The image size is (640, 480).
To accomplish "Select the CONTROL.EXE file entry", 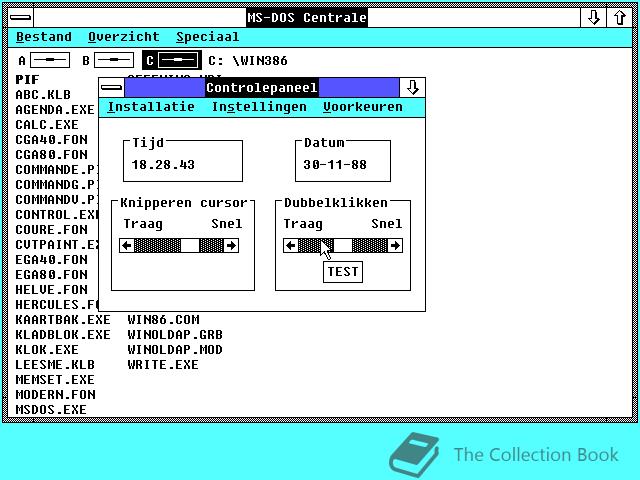I will coord(57,215).
